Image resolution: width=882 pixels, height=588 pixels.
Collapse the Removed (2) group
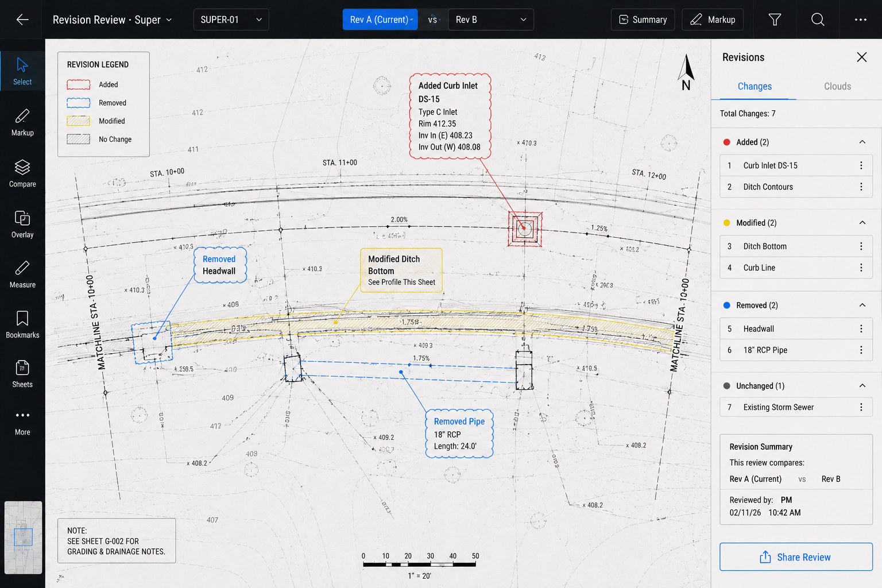862,305
